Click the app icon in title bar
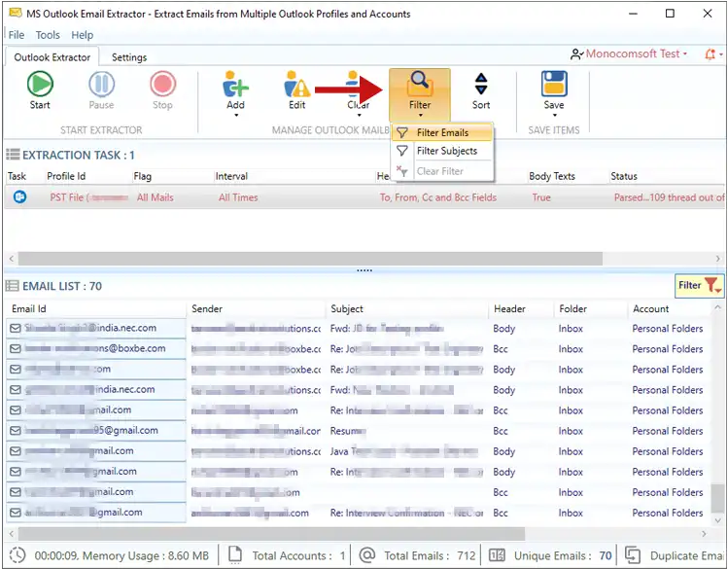 [16, 13]
